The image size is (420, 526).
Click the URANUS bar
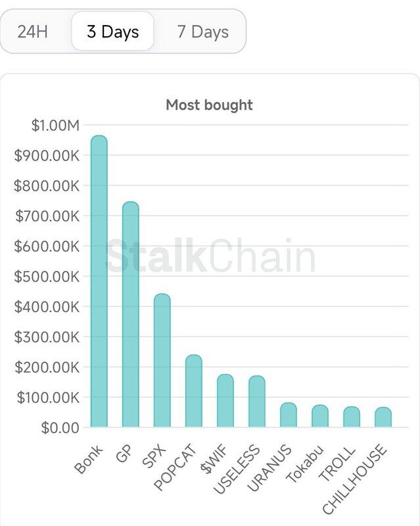coord(289,416)
